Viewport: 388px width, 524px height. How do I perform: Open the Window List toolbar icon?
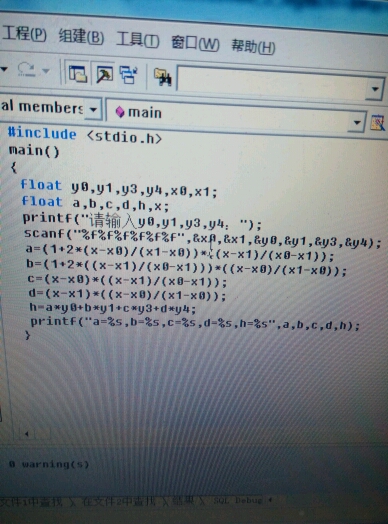(x=129, y=75)
